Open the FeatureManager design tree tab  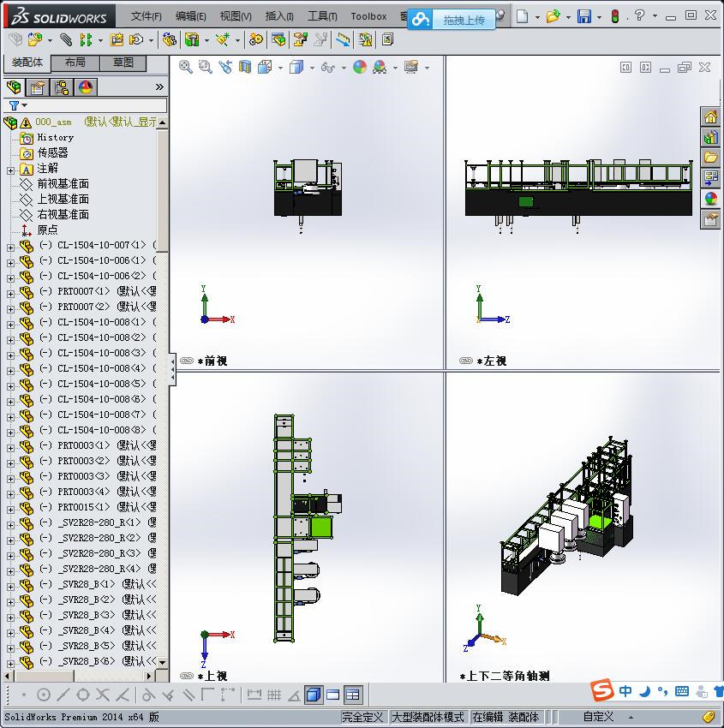pyautogui.click(x=14, y=87)
